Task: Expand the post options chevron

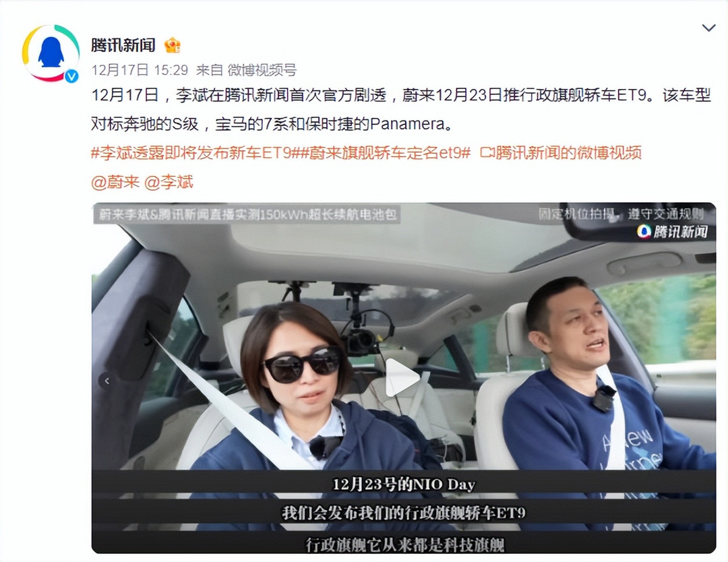Action: pyautogui.click(x=708, y=28)
